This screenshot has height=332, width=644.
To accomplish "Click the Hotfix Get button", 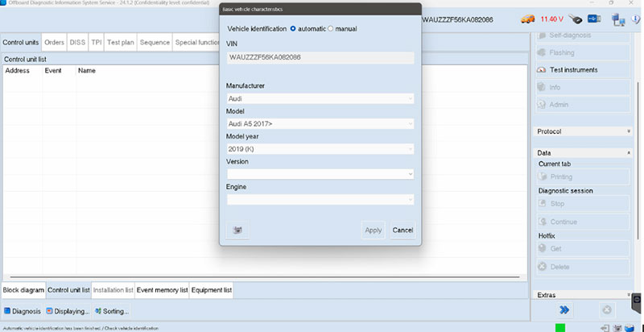I will 582,248.
